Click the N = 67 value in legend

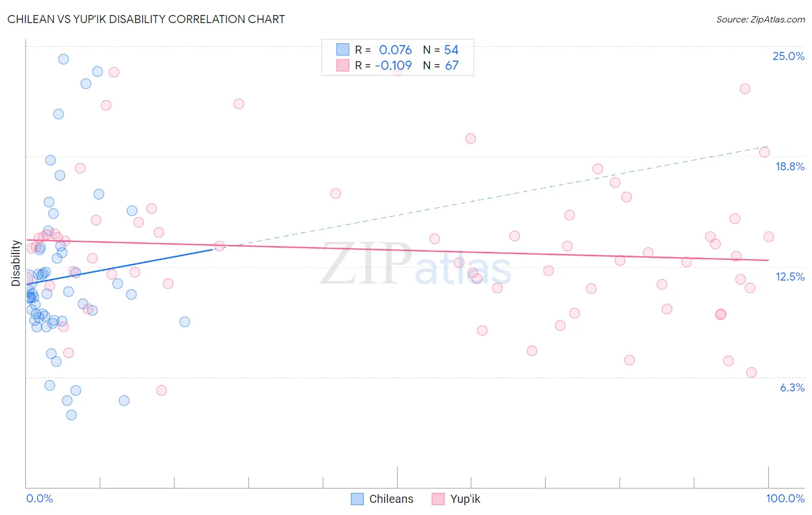point(441,65)
